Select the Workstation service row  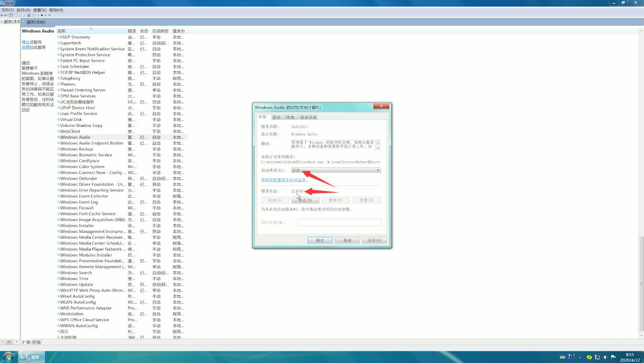(x=122, y=314)
